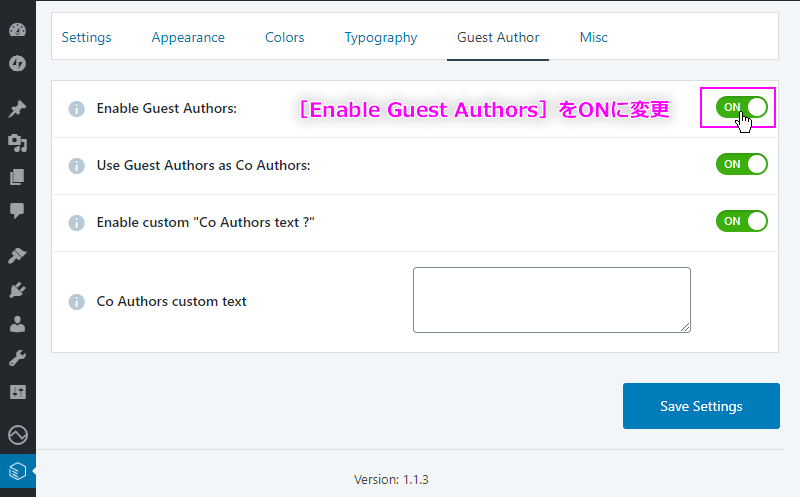Switch to the Typography tab

[x=381, y=37]
